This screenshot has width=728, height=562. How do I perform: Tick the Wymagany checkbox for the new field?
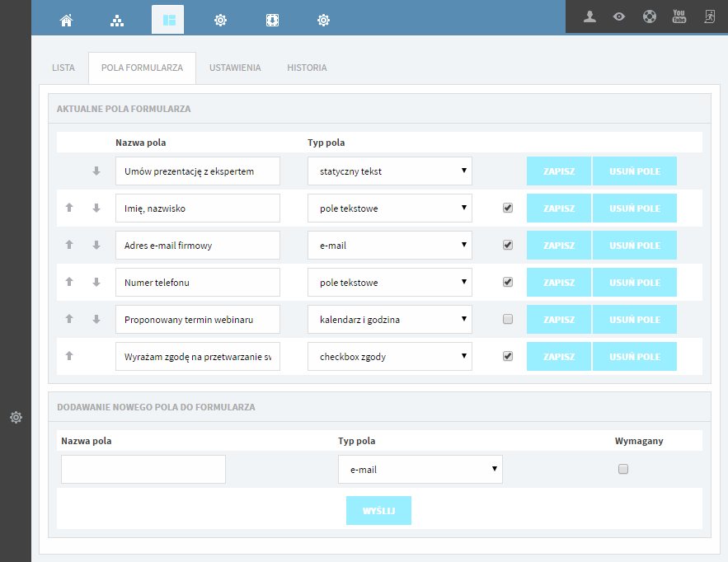(623, 469)
